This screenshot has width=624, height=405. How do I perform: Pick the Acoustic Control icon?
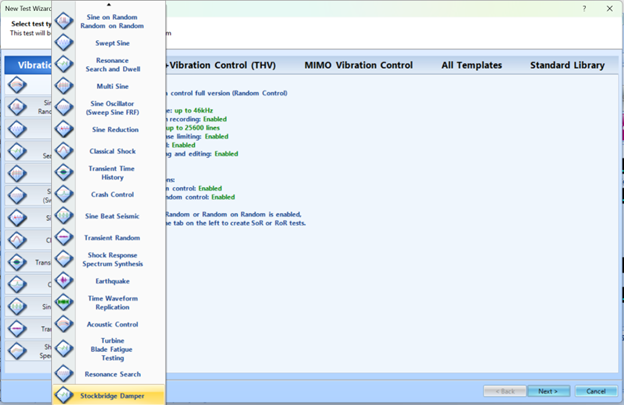64,324
